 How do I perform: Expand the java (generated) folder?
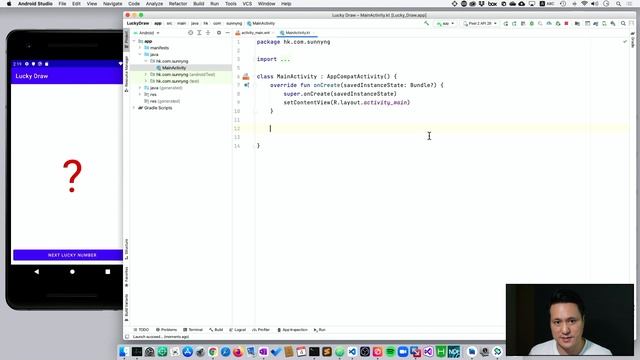click(140, 88)
